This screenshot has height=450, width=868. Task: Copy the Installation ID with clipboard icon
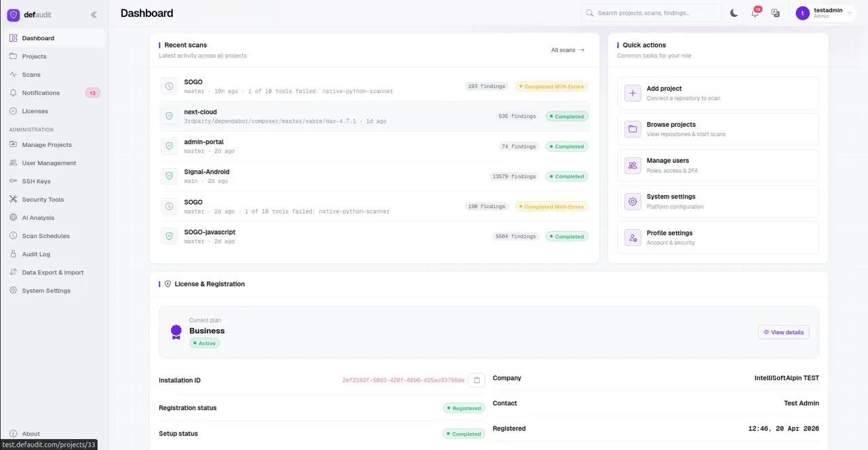477,380
